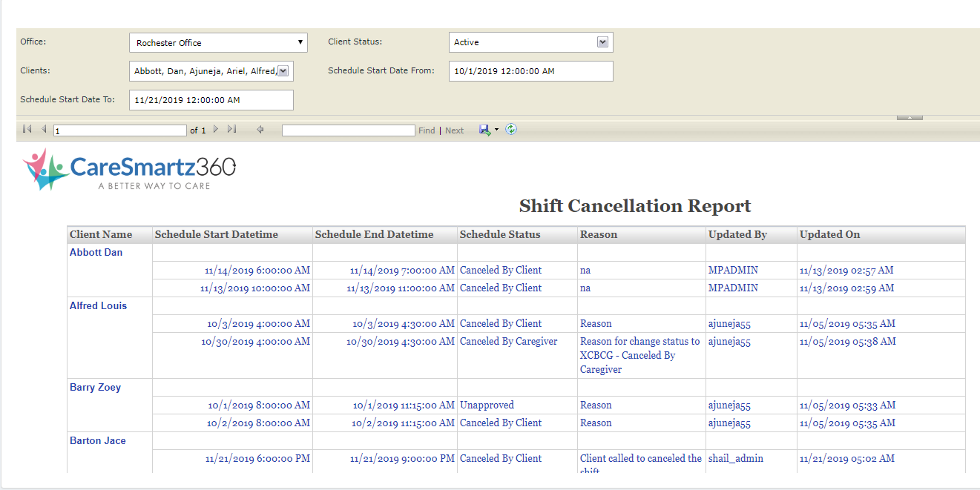Click the Previous Page arrow icon
The width and height of the screenshot is (980, 490).
point(43,129)
